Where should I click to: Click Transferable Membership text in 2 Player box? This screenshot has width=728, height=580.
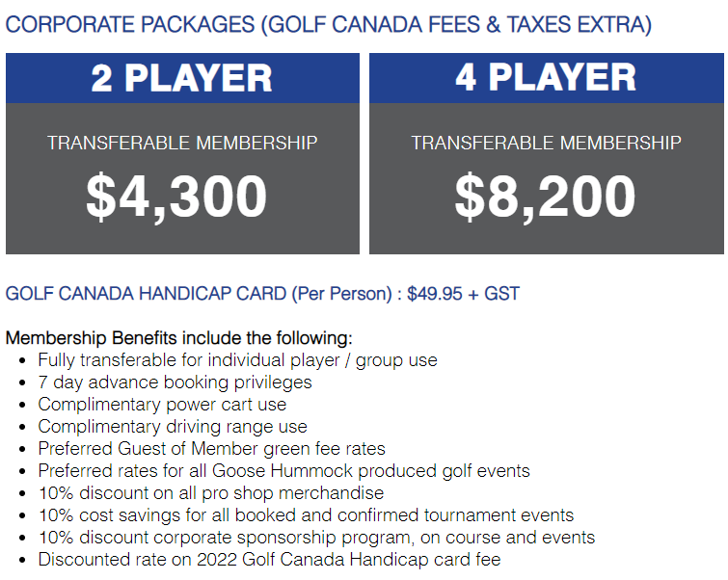182,143
